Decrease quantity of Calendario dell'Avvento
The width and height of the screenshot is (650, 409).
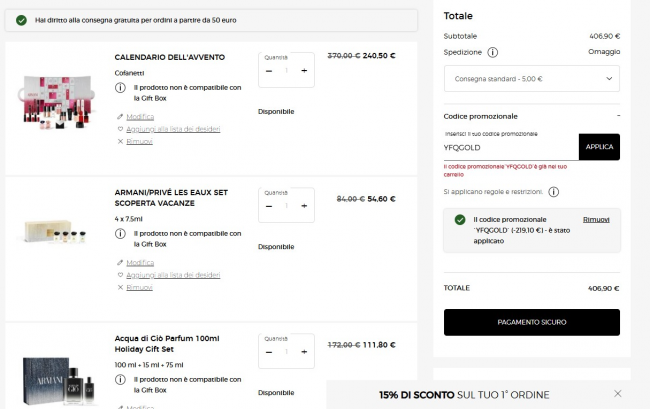tap(268, 70)
